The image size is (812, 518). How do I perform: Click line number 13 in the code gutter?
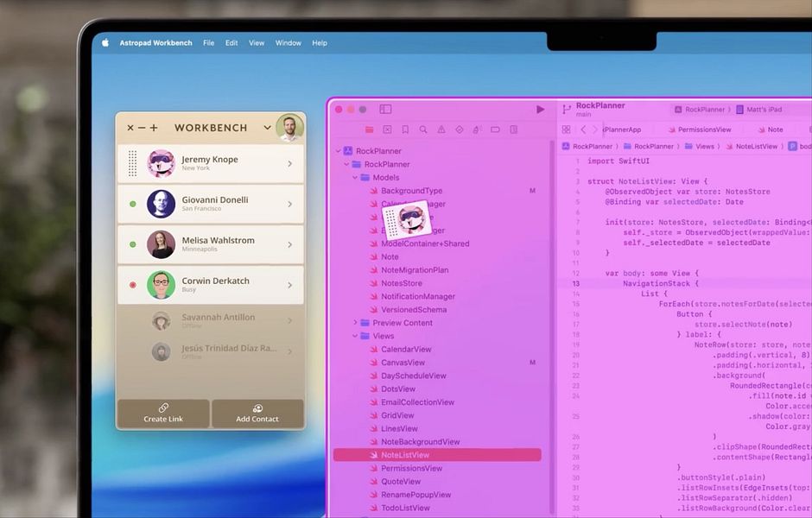coord(576,283)
